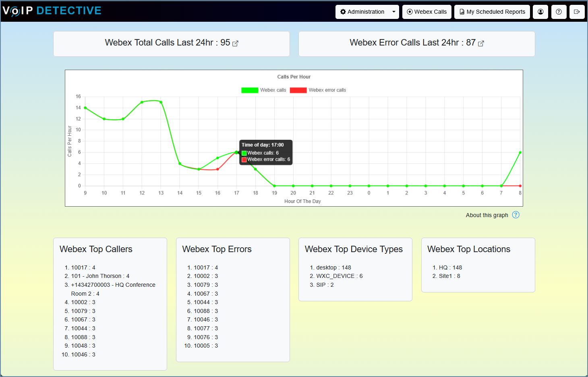Click the Webex Error Calls Last 24hr card
Screen dimensions: 588x377
(417, 43)
